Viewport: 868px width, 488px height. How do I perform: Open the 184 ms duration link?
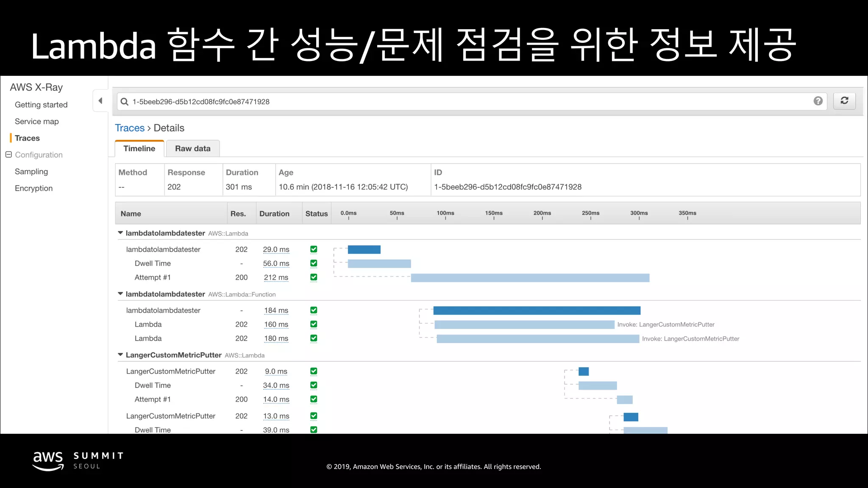coord(276,311)
